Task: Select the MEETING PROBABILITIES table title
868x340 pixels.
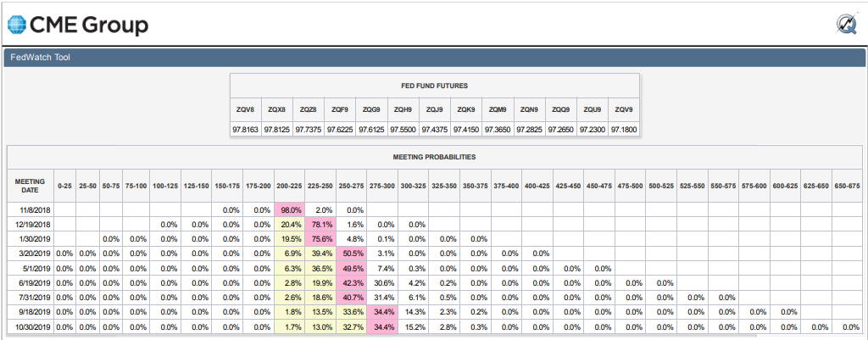Action: (x=434, y=157)
